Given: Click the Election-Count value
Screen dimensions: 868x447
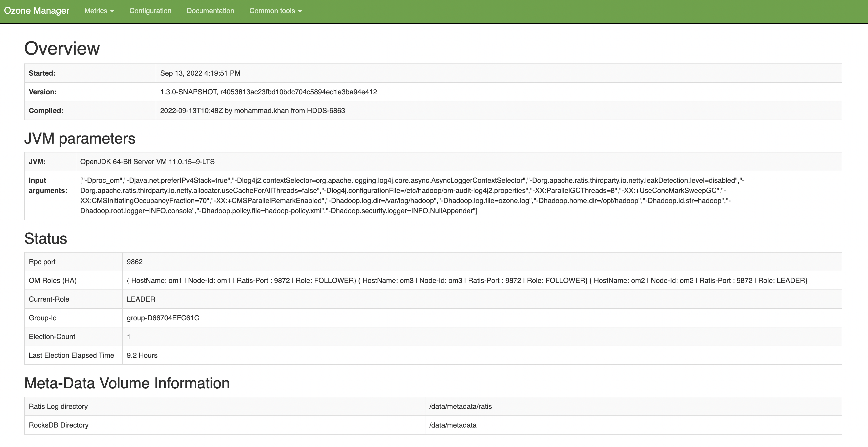Looking at the screenshot, I should click(x=129, y=337).
